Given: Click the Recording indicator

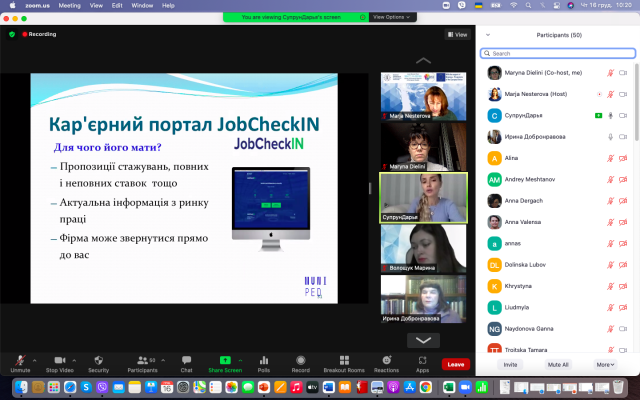Looking at the screenshot, I should pyautogui.click(x=39, y=34).
